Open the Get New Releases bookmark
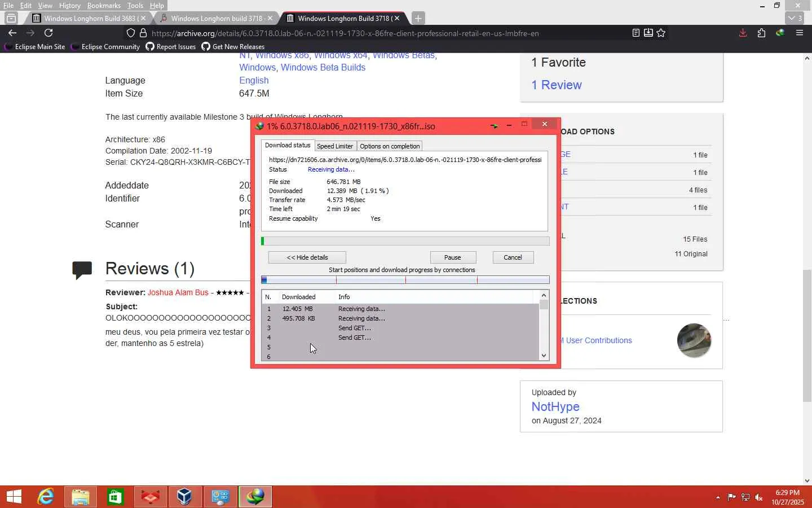Viewport: 812px width, 508px height. [x=233, y=47]
